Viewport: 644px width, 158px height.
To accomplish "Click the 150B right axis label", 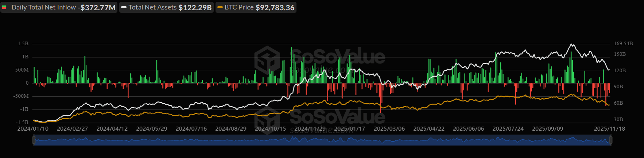I will pos(620,54).
